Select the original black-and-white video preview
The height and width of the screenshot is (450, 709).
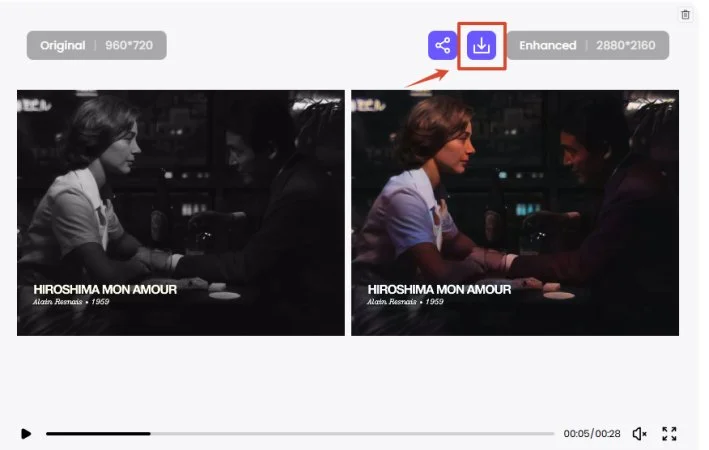(x=181, y=213)
